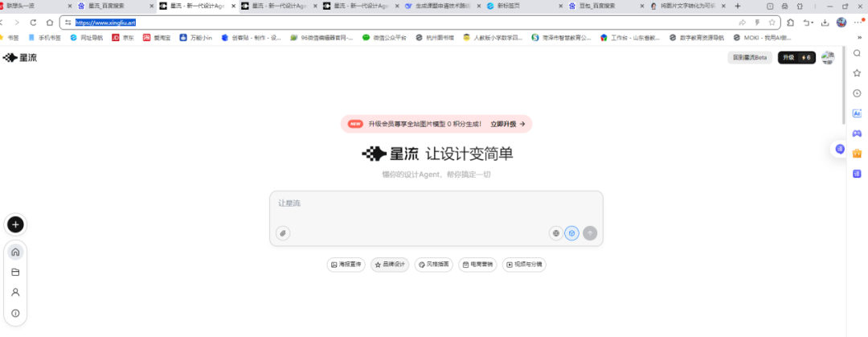Screen dimensions: 868x337
Task: Click the page vertical scrollbar
Action: [844, 85]
